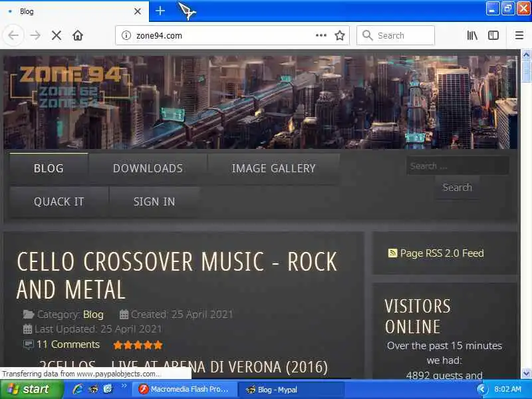Launch Internet Explorer from Quick Launch
This screenshot has height=399, width=532.
(x=78, y=389)
